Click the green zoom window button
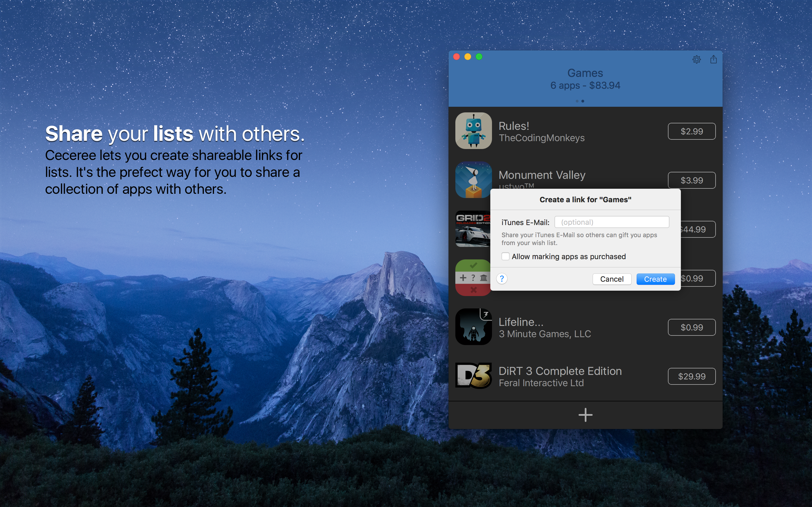 [x=479, y=57]
